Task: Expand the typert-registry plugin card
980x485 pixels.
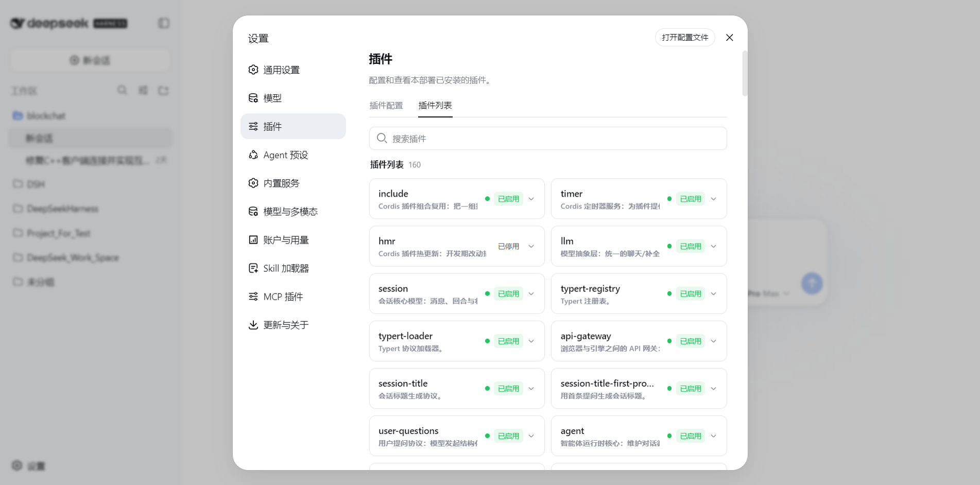Action: (714, 293)
